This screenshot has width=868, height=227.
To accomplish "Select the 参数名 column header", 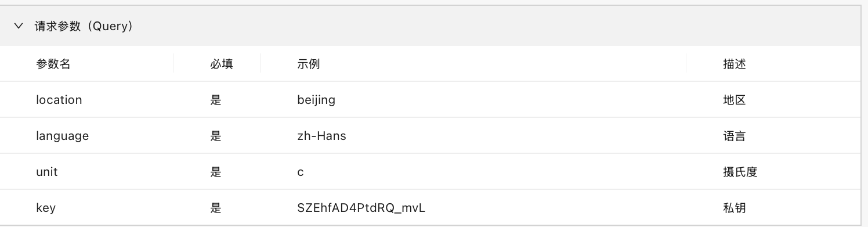I will click(x=53, y=64).
